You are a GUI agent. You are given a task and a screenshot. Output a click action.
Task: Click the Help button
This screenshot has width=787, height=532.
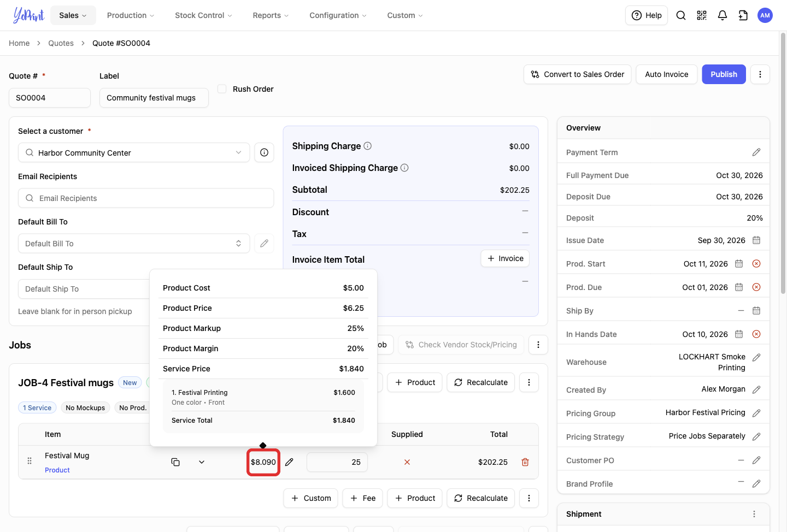(x=647, y=15)
